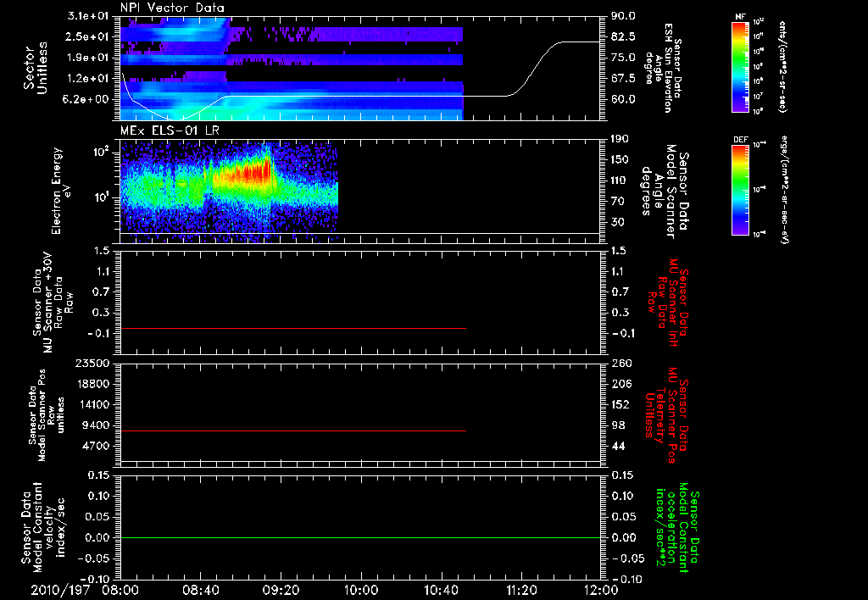The image size is (868, 600).
Task: Click the "11:20" time tick label
Action: 521,590
